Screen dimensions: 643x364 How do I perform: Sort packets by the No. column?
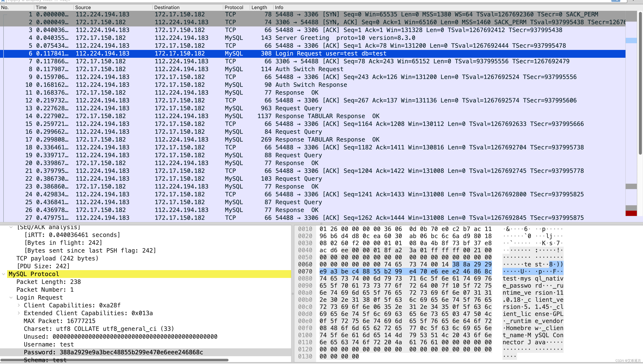17,7
